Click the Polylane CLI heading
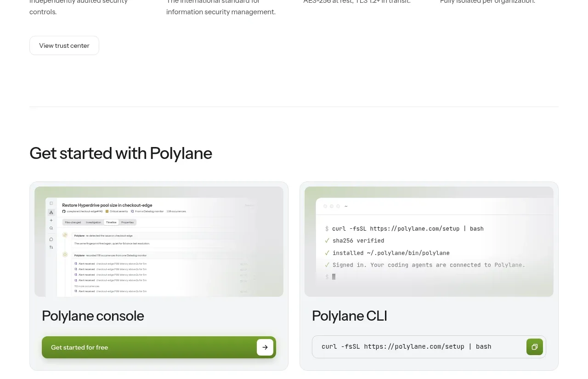588x379 pixels. coord(350,316)
